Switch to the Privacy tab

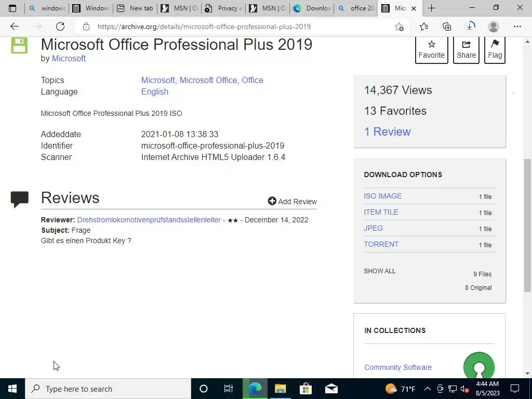(x=223, y=8)
